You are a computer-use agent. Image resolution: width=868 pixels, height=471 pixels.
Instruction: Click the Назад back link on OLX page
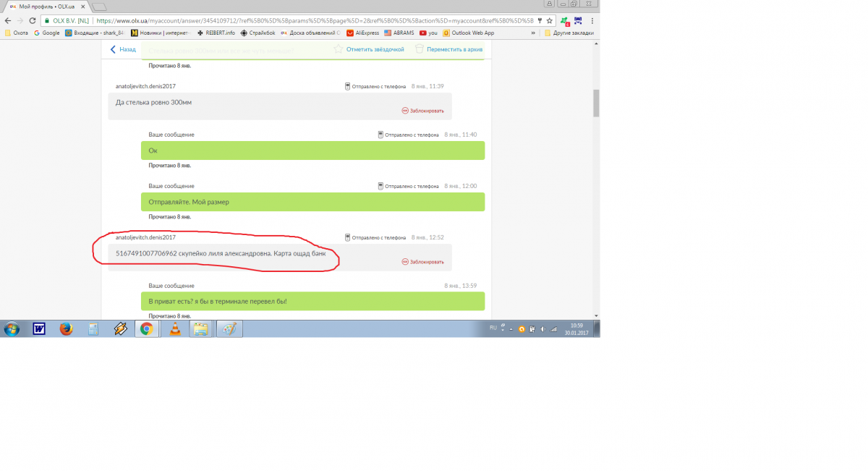(x=123, y=49)
